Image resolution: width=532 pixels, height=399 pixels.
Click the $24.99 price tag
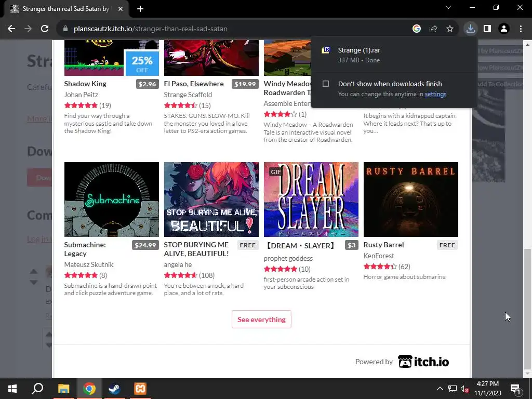click(x=145, y=245)
